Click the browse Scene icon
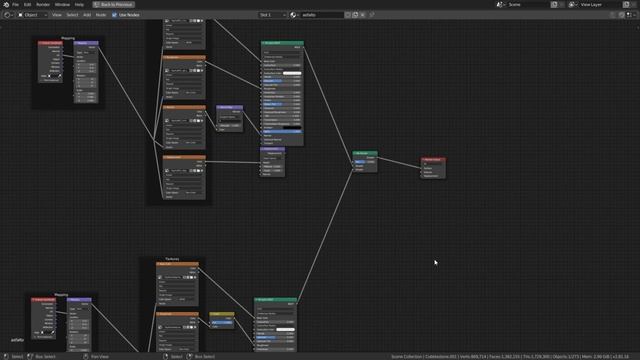This screenshot has height=360, width=640. [x=501, y=4]
